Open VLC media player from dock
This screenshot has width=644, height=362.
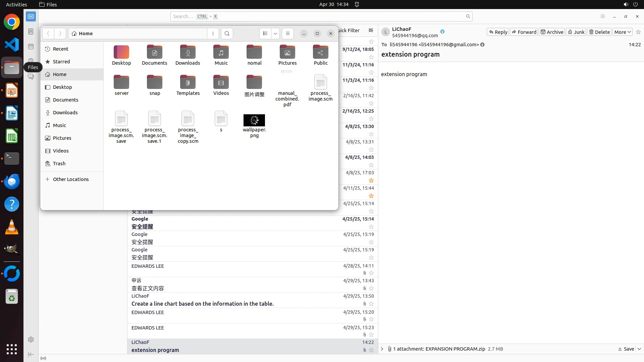coord(12,227)
